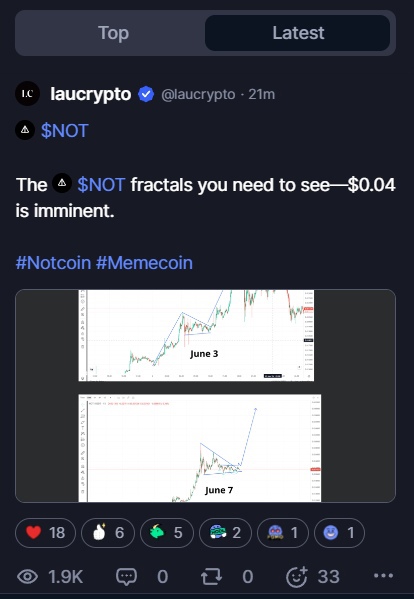Viewport: 414px width, 599px height.
Task: Click the eye views icon
Action: click(27, 576)
